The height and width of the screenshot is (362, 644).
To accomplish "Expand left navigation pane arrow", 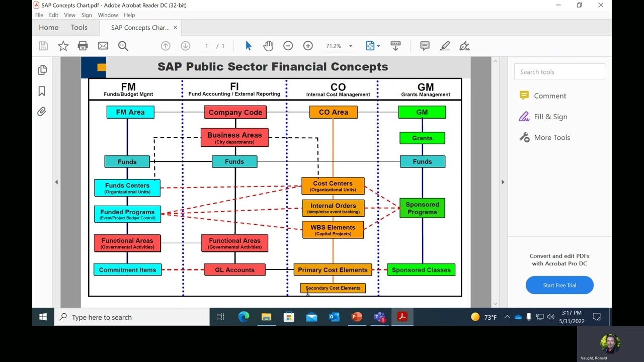I will point(56,182).
